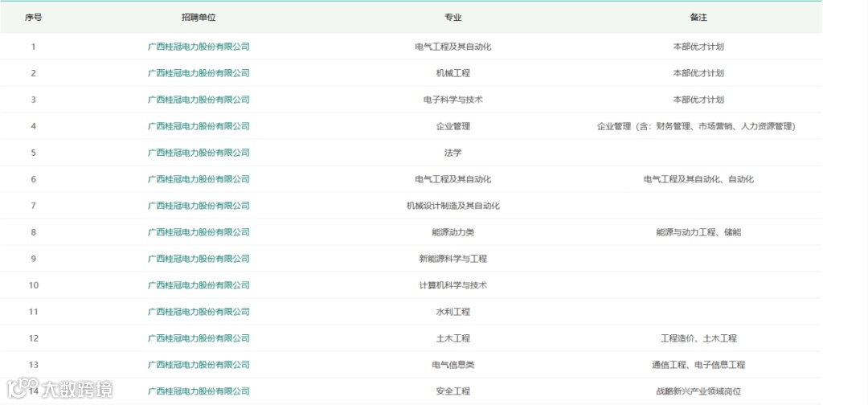Click the remark 工程造价、土木工程
This screenshot has height=405, width=868.
[698, 338]
